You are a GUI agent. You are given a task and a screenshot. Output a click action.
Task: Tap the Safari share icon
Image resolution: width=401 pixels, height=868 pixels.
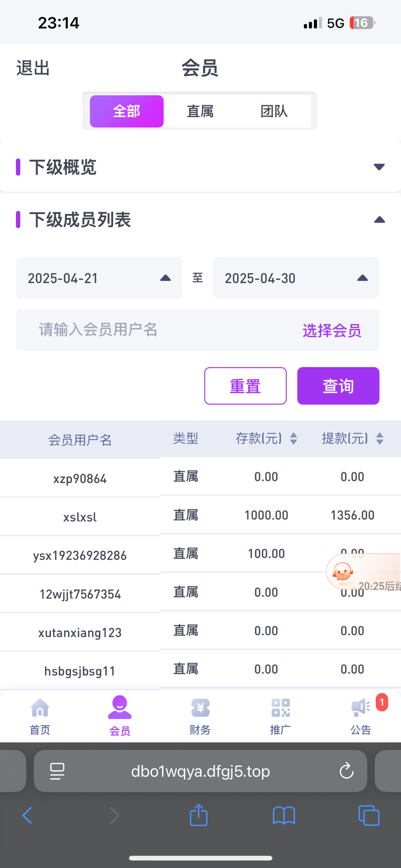tap(199, 816)
